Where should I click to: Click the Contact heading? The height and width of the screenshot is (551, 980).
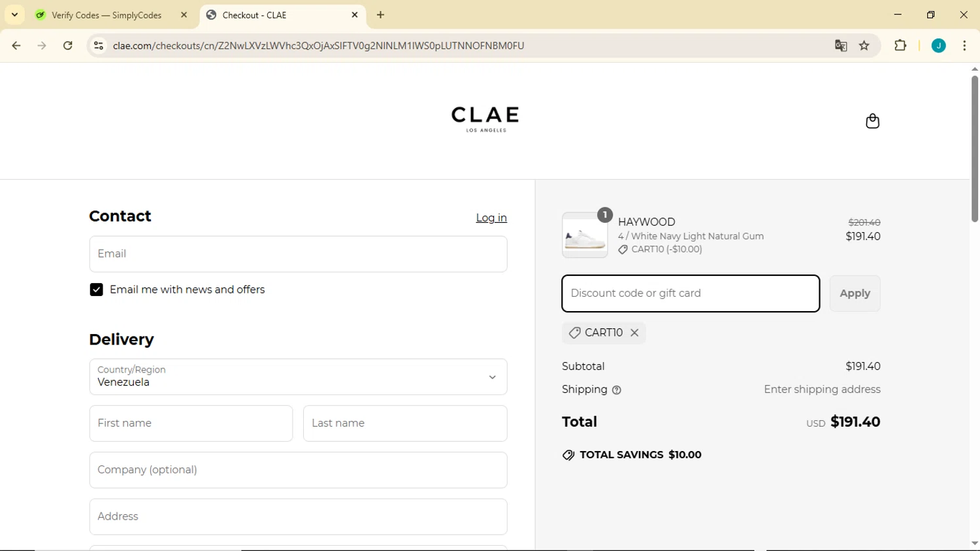[x=120, y=216]
